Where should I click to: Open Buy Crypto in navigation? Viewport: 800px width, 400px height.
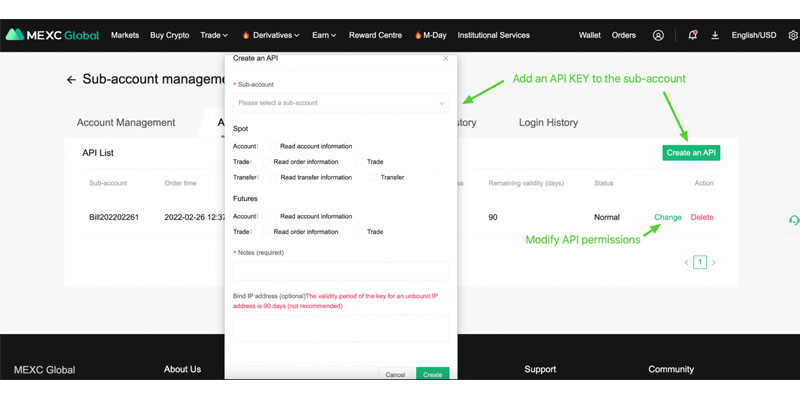click(x=169, y=35)
